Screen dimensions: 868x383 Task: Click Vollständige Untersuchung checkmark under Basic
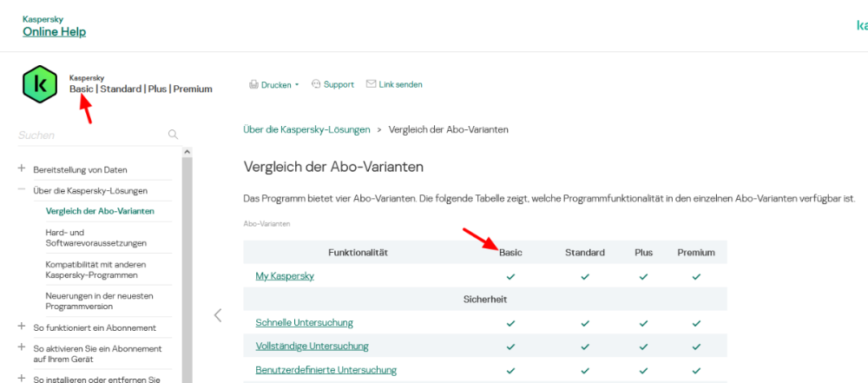(510, 347)
